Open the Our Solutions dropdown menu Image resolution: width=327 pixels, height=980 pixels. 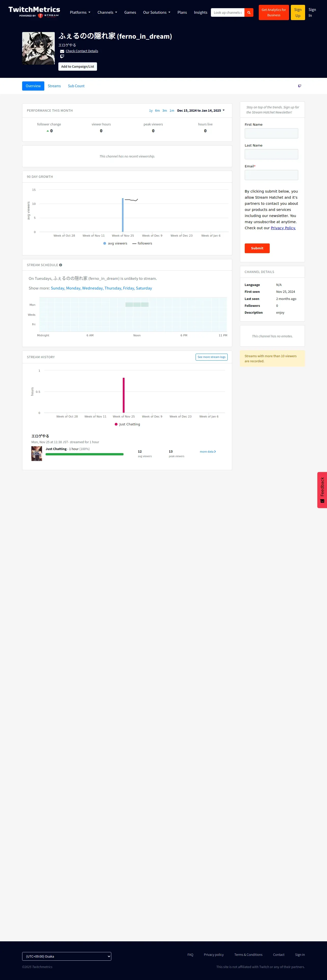156,12
